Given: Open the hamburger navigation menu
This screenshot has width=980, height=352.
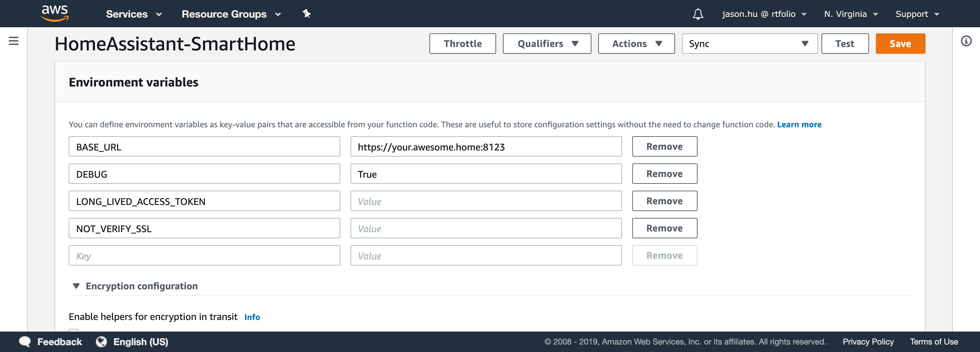Looking at the screenshot, I should [x=14, y=41].
